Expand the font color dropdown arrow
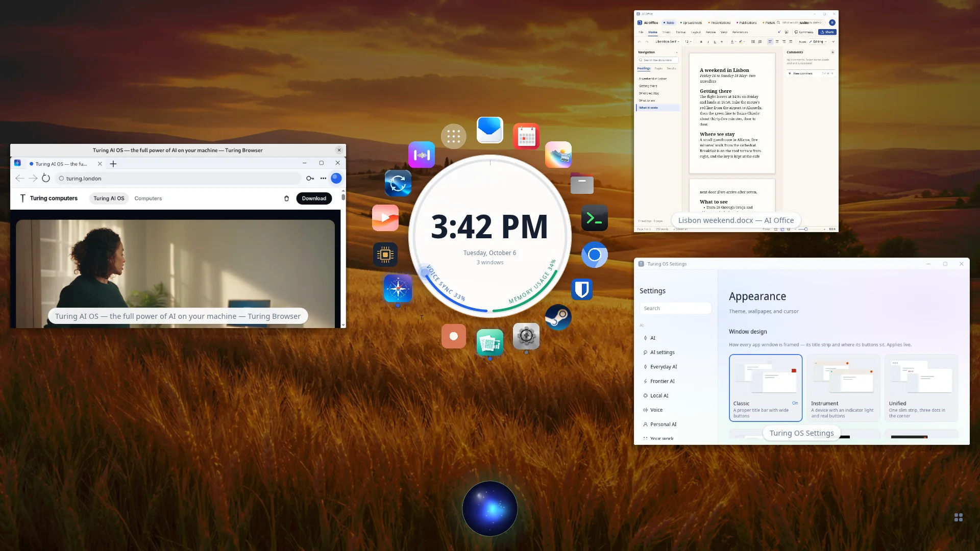This screenshot has width=980, height=551. (x=736, y=42)
